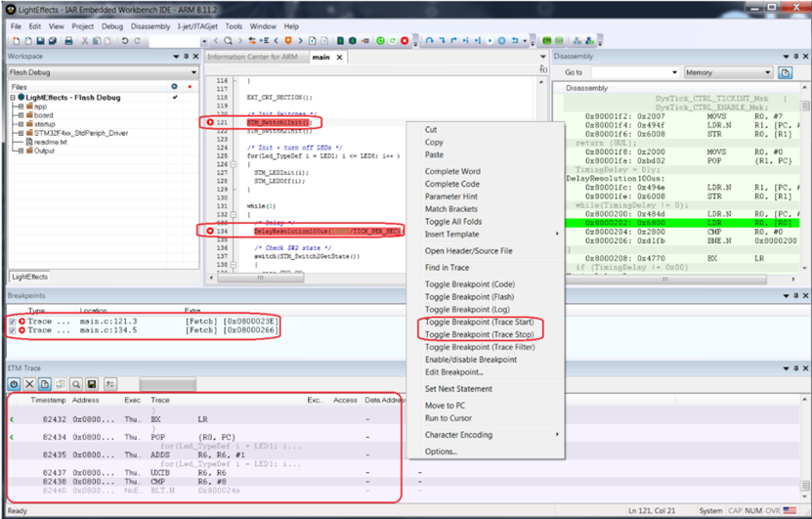Collapse the LightEffects - Flash Debug project node

13,98
